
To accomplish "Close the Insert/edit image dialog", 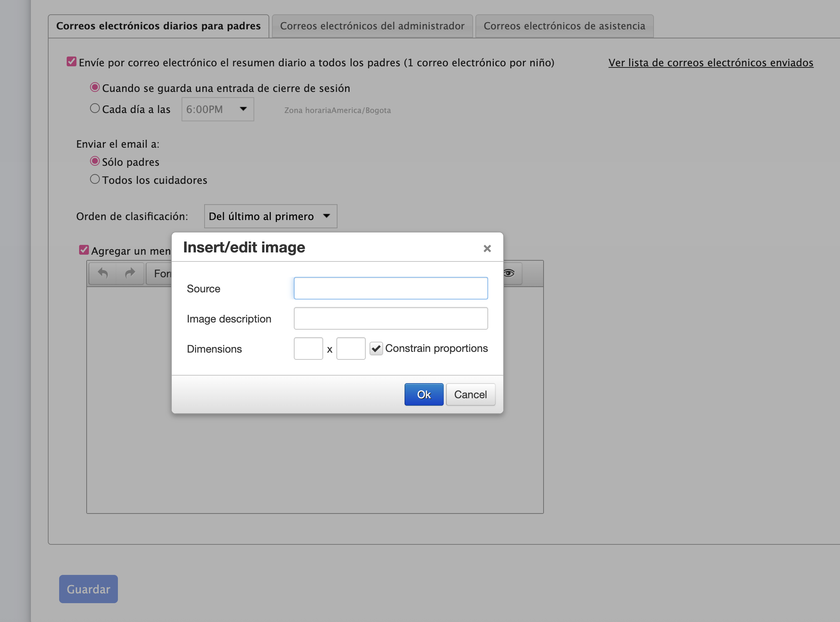I will click(x=487, y=248).
